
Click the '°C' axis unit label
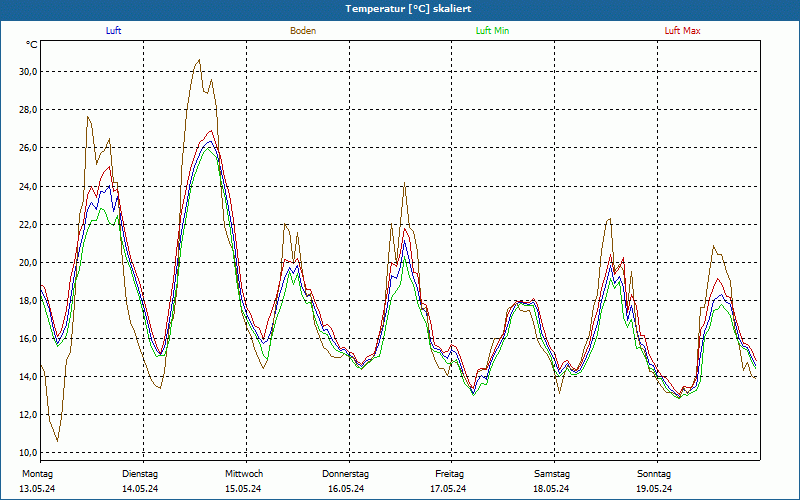click(32, 45)
